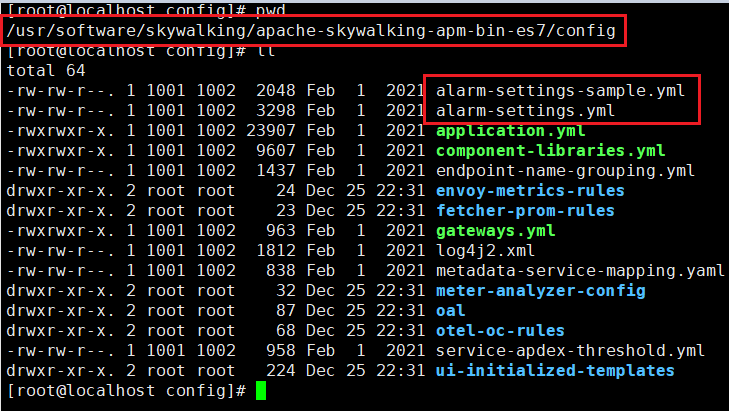Screen dimensions: 729x411
Task: Click permissions drwxr-xr-x. of envoy-metrics-rules row
Action: coord(61,191)
